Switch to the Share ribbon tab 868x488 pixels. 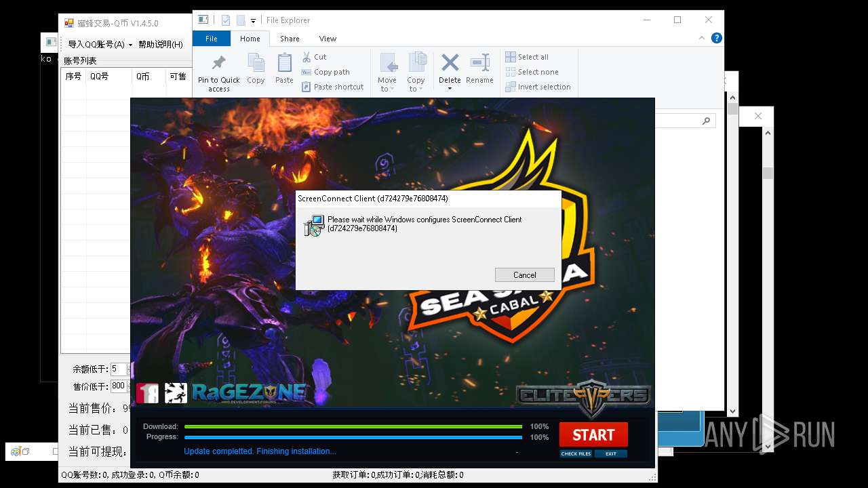click(x=290, y=39)
